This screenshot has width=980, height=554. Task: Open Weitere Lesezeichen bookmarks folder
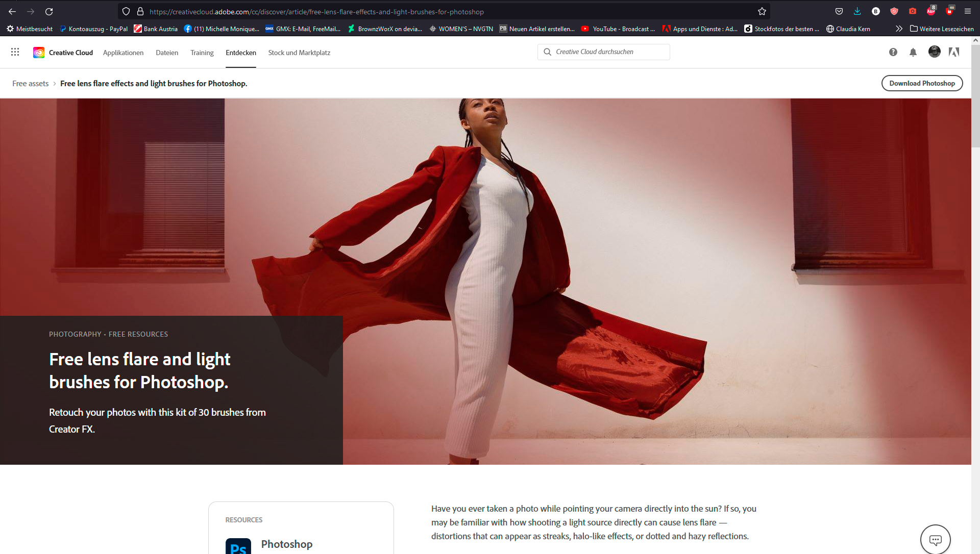pos(942,29)
